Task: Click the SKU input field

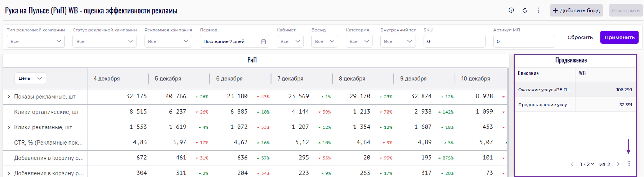Action: click(x=454, y=41)
